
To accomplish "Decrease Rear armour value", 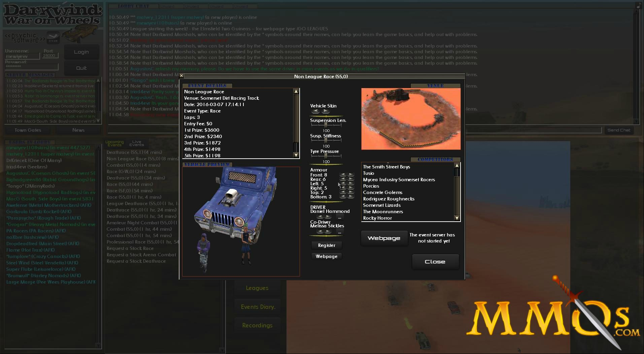I will pyautogui.click(x=343, y=179).
